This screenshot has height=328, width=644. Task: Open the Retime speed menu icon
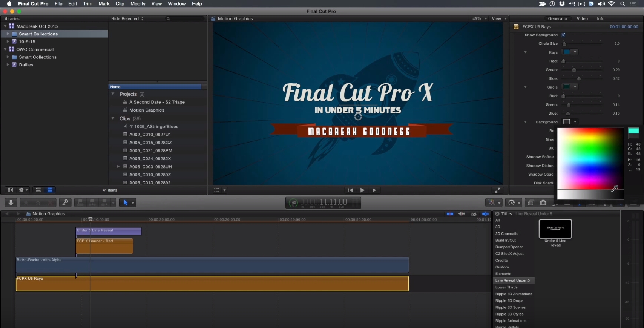point(514,202)
